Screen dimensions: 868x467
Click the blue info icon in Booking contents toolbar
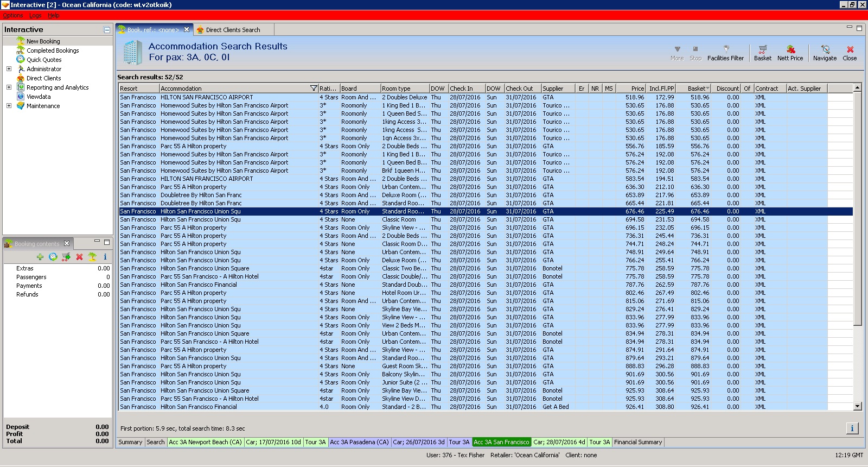tap(105, 257)
